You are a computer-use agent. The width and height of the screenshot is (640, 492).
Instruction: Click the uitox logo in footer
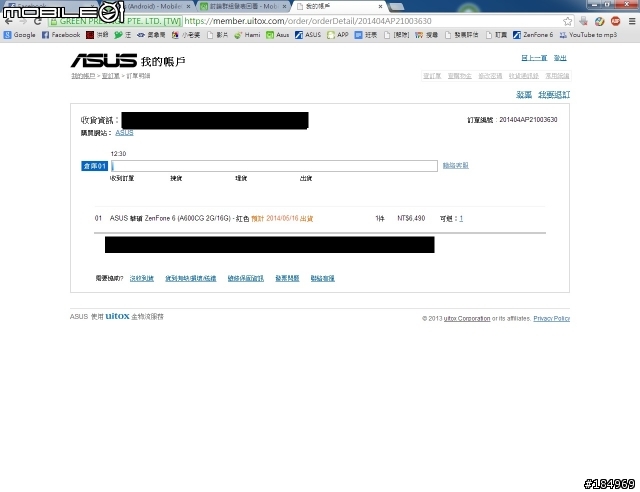tap(117, 316)
